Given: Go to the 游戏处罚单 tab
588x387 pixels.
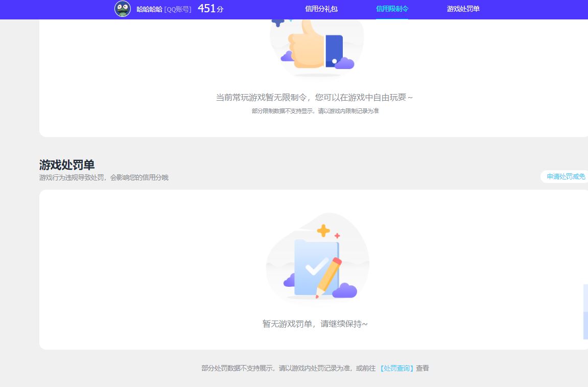Looking at the screenshot, I should point(463,9).
